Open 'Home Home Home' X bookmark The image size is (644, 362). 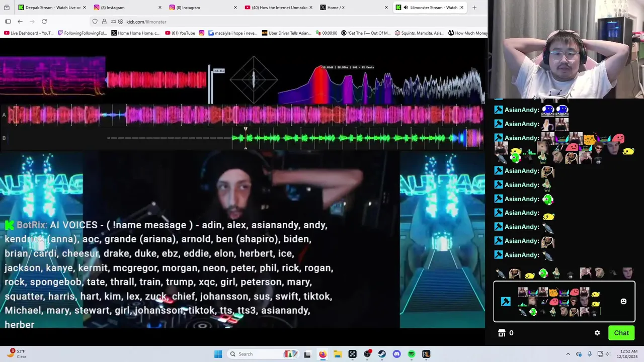[x=135, y=33]
